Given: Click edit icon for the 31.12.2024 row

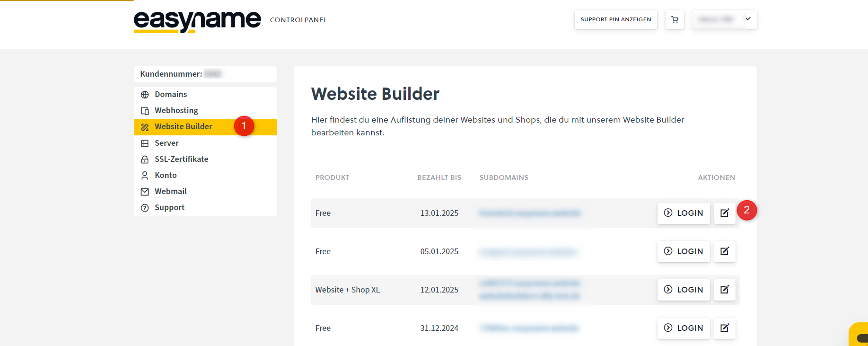Looking at the screenshot, I should click(x=724, y=328).
